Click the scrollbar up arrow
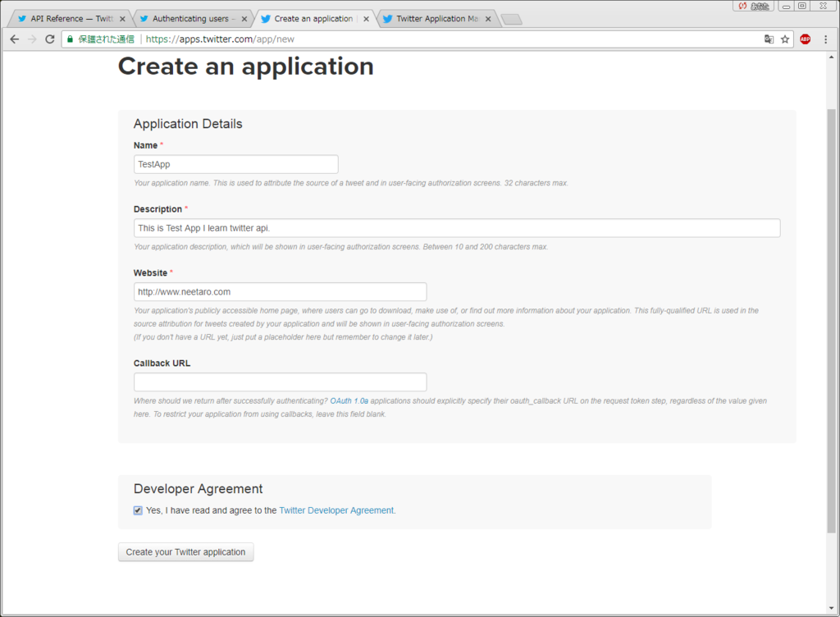Viewport: 840px width, 617px height. (x=831, y=57)
